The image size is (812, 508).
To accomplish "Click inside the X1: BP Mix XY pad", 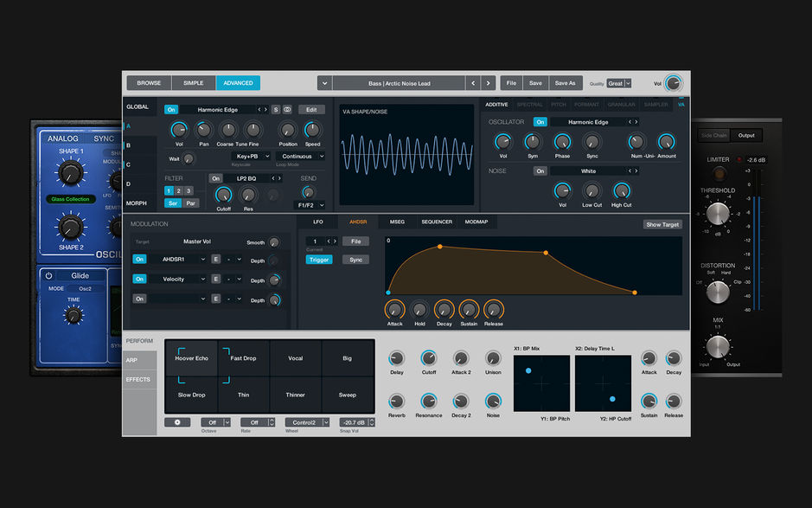I will pos(541,383).
